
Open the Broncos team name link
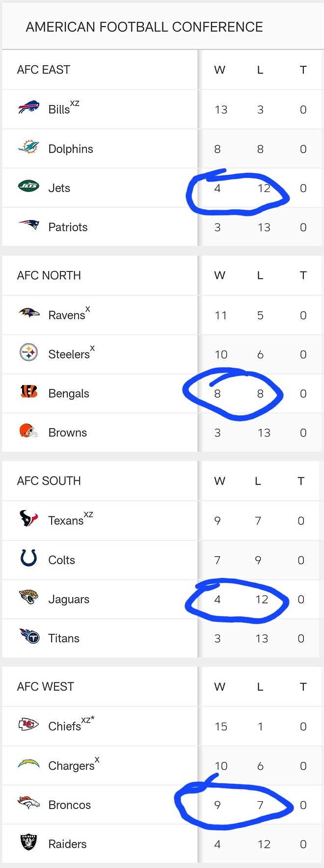pos(69,805)
